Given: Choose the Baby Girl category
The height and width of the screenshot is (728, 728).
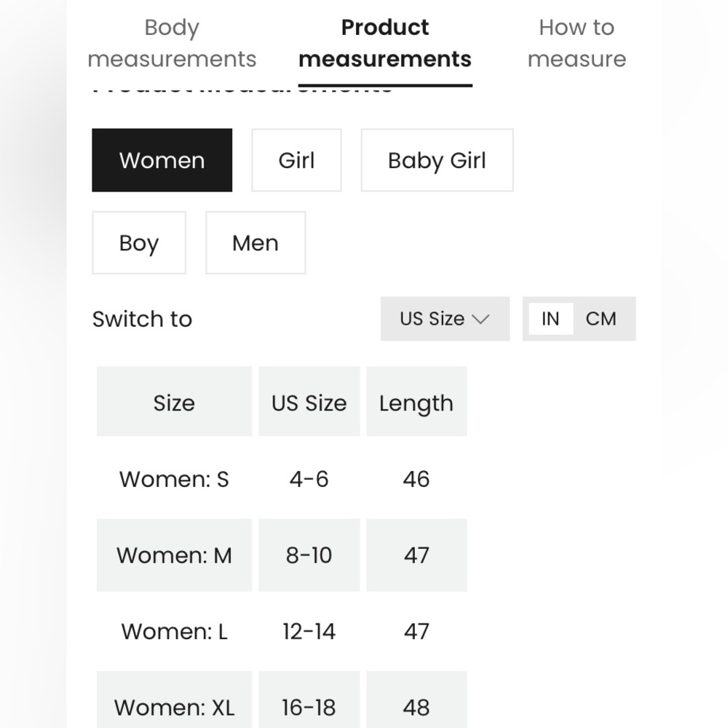Looking at the screenshot, I should [x=437, y=160].
